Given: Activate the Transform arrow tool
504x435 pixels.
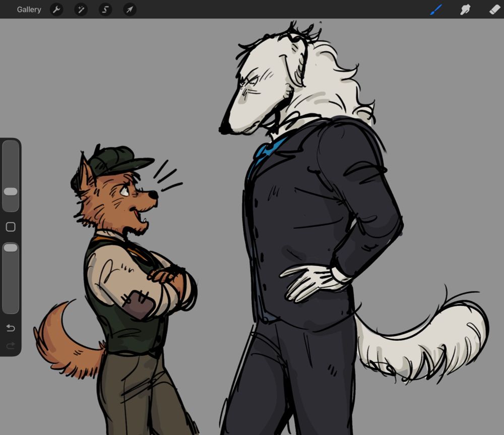Looking at the screenshot, I should [130, 10].
